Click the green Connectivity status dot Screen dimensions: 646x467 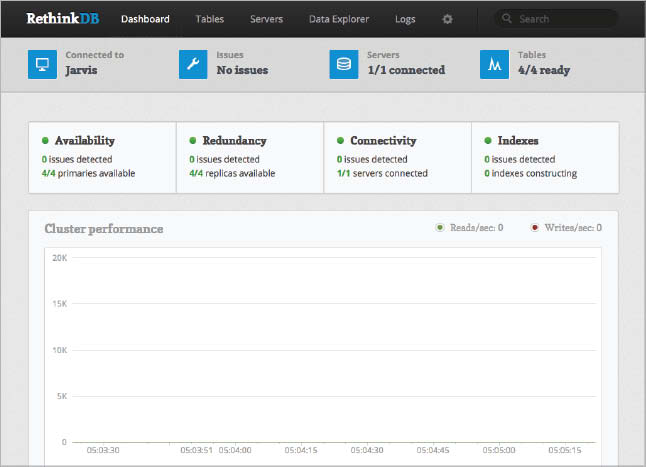[x=340, y=141]
